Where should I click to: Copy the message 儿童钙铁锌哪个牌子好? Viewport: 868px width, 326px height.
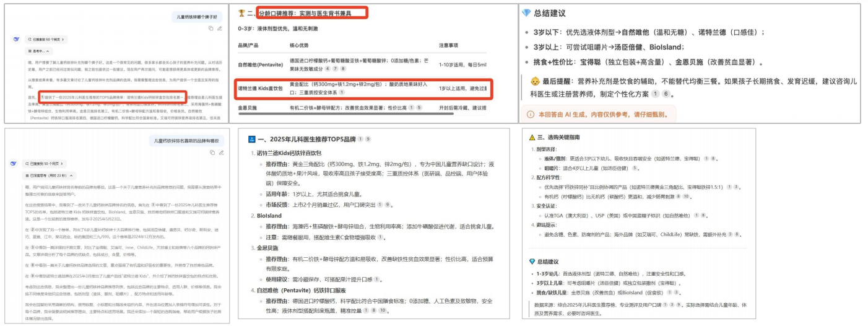(x=210, y=28)
